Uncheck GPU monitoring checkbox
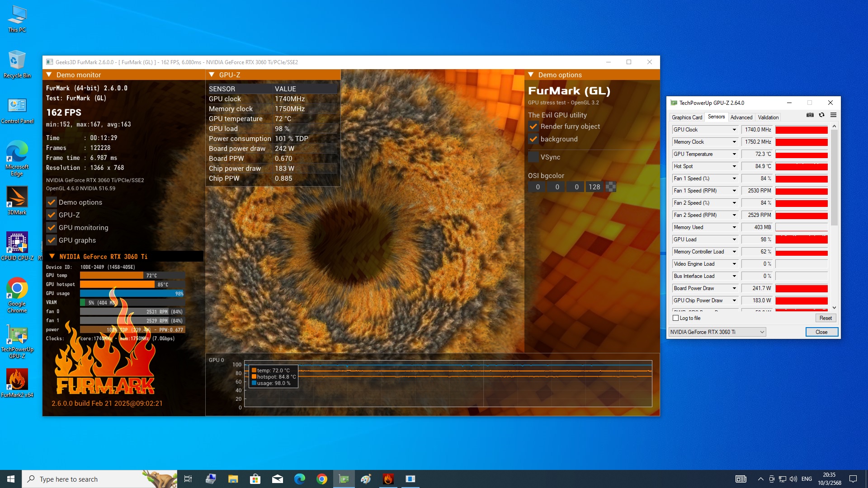This screenshot has width=868, height=488. (x=52, y=228)
